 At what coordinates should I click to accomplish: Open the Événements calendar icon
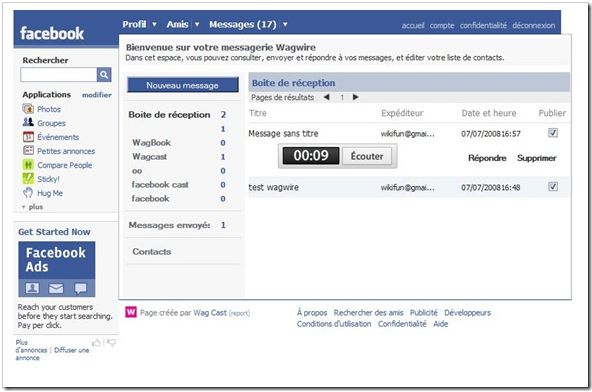pyautogui.click(x=28, y=136)
